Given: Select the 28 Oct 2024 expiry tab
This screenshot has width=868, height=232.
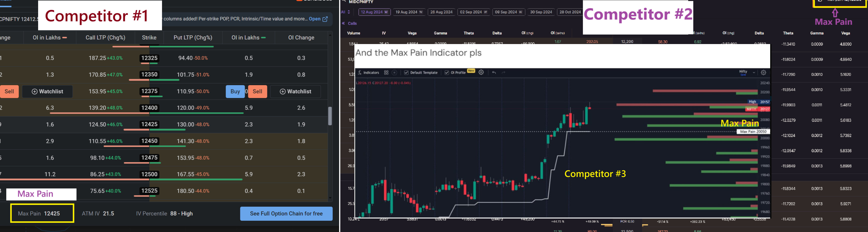Looking at the screenshot, I should [x=570, y=12].
